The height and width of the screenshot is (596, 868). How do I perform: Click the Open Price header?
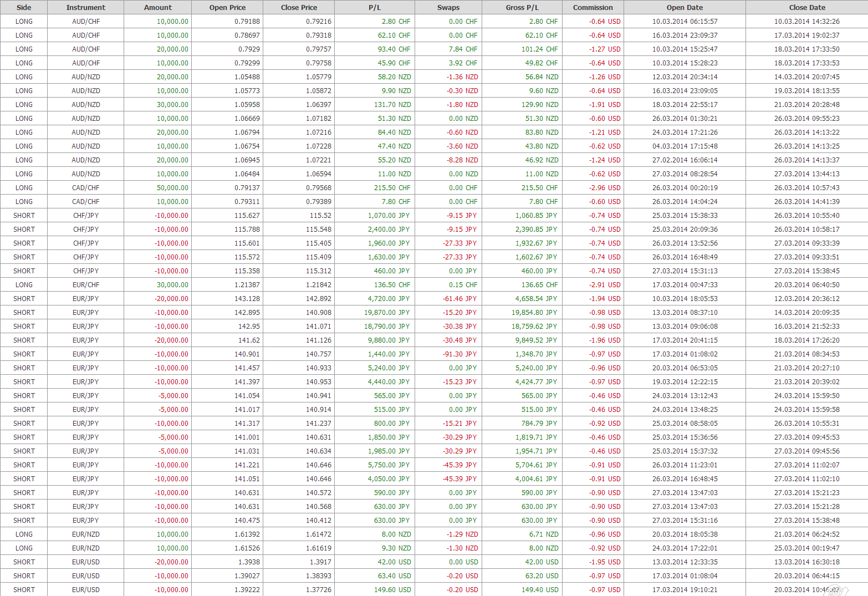(227, 7)
